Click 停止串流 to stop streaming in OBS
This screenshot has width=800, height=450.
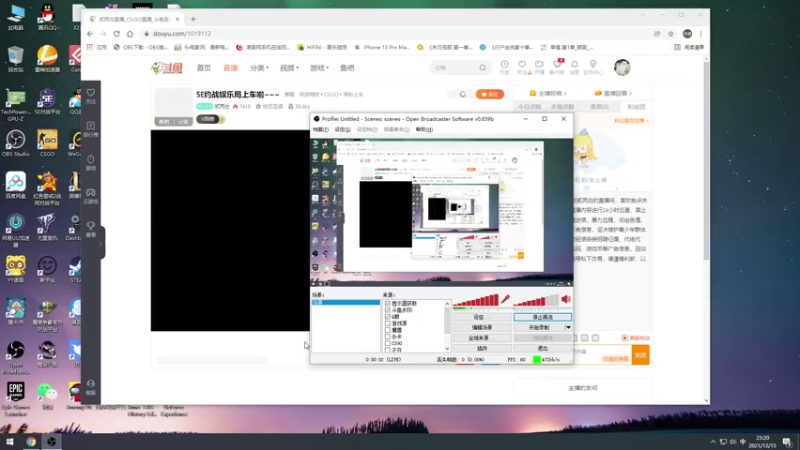(x=542, y=317)
